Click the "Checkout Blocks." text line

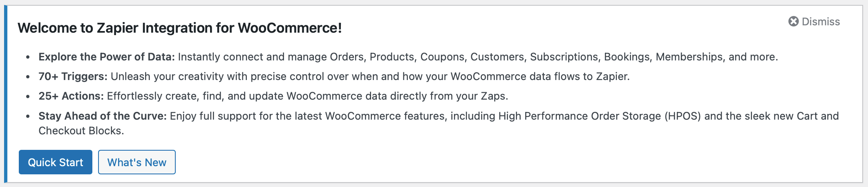(x=81, y=131)
